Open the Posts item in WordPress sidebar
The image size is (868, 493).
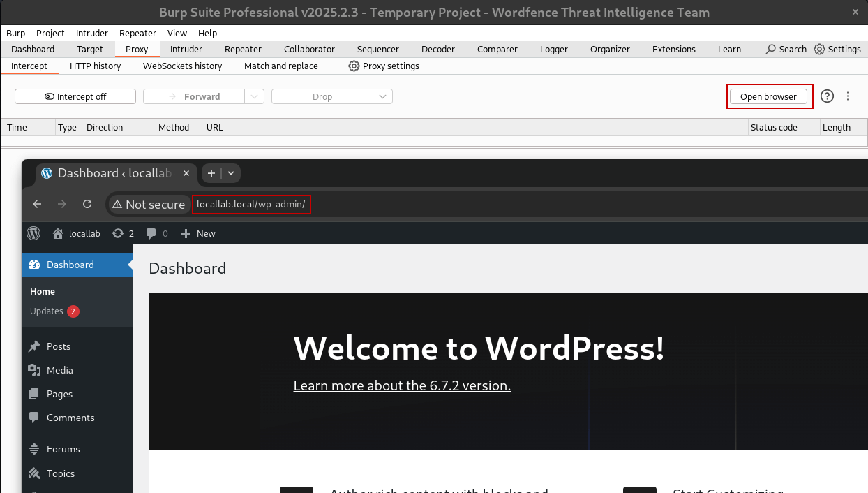pyautogui.click(x=59, y=346)
